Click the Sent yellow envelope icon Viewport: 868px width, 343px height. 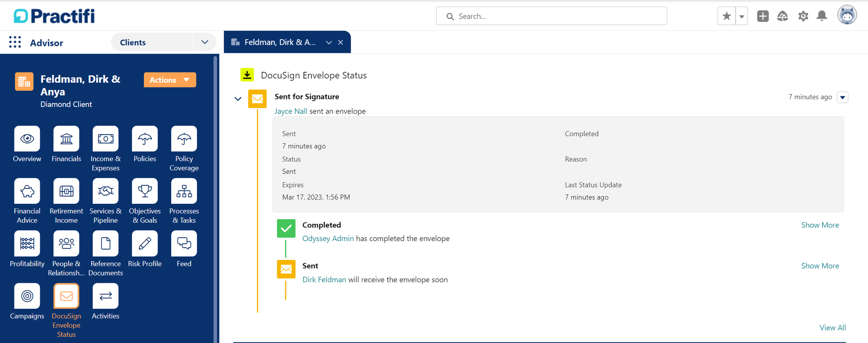coord(286,269)
